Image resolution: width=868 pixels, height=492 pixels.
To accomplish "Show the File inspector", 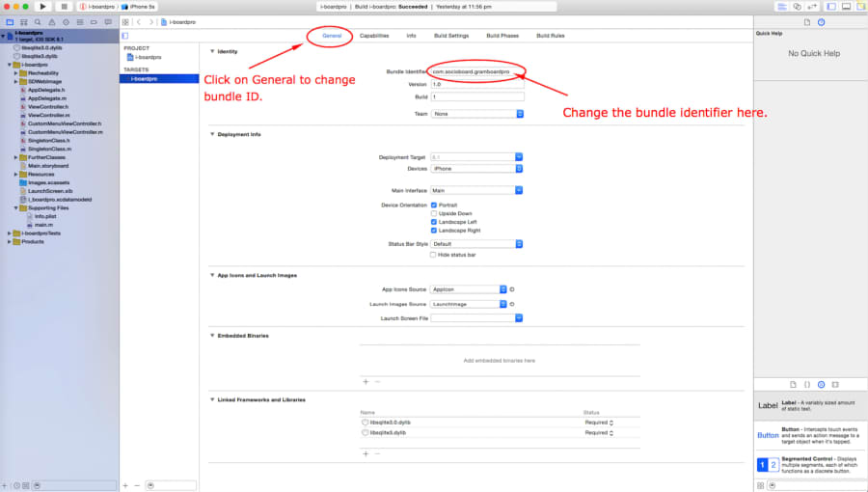I will coord(807,22).
